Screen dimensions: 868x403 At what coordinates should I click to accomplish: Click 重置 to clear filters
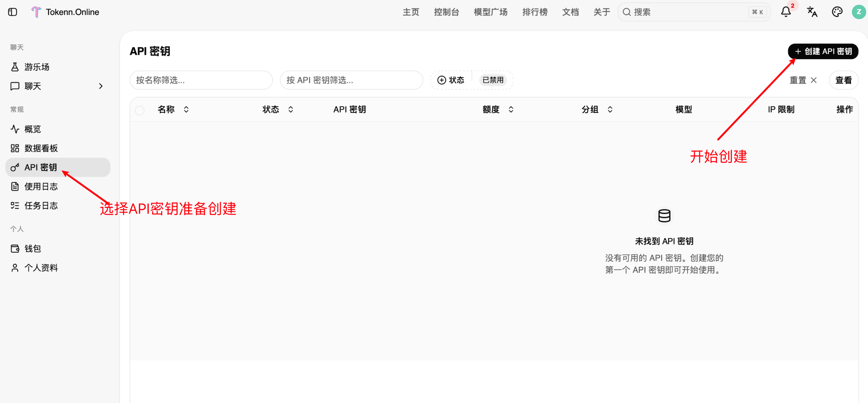pyautogui.click(x=803, y=80)
